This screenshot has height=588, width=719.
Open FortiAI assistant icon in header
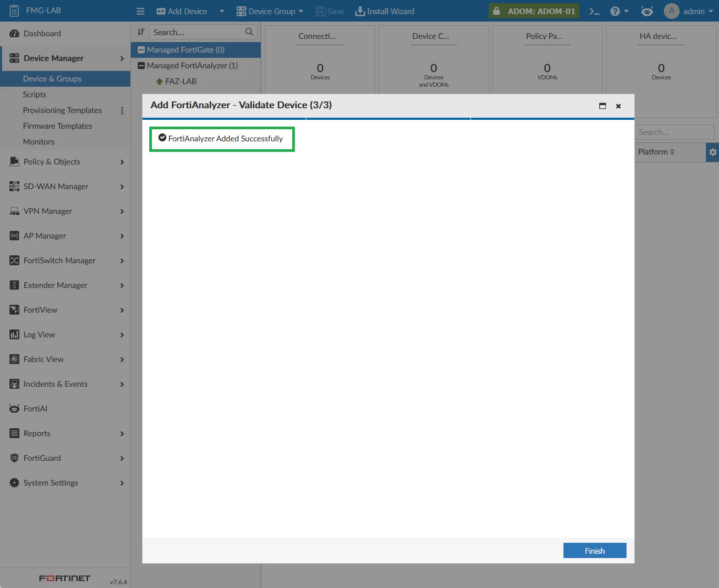pyautogui.click(x=647, y=11)
